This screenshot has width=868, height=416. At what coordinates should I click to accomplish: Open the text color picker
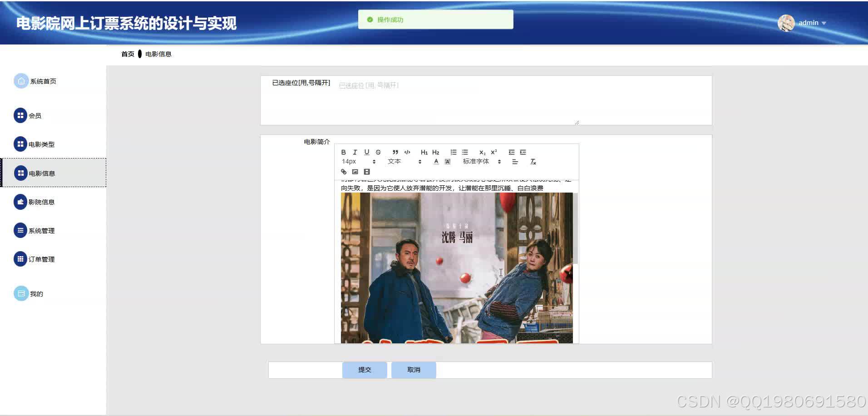(x=436, y=162)
